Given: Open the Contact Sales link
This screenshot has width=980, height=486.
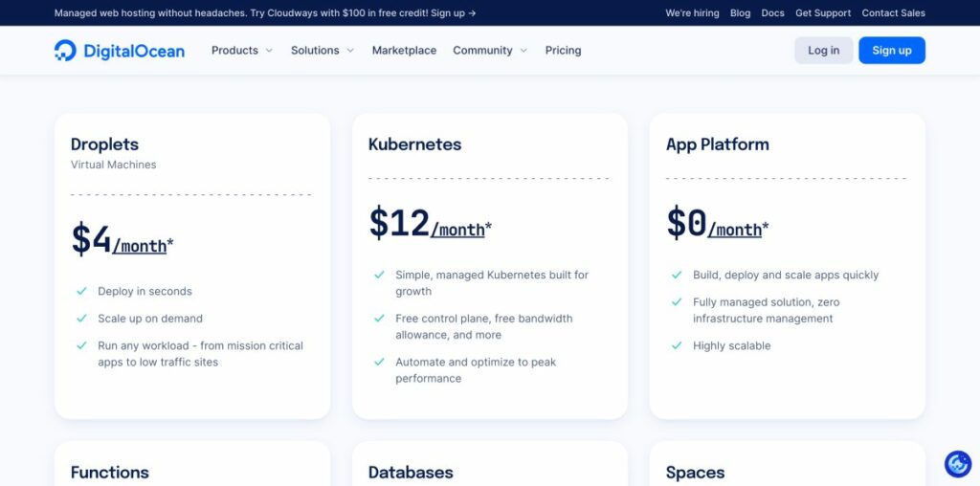Looking at the screenshot, I should 893,13.
